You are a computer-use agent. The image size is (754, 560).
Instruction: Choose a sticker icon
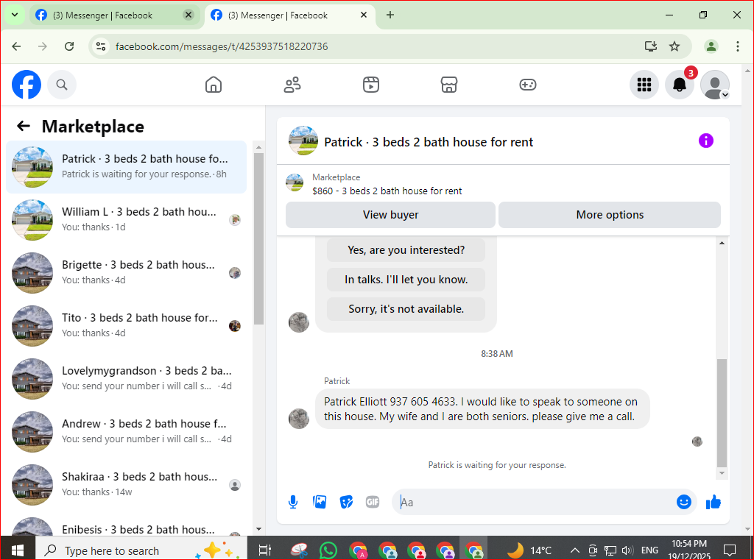pos(346,503)
